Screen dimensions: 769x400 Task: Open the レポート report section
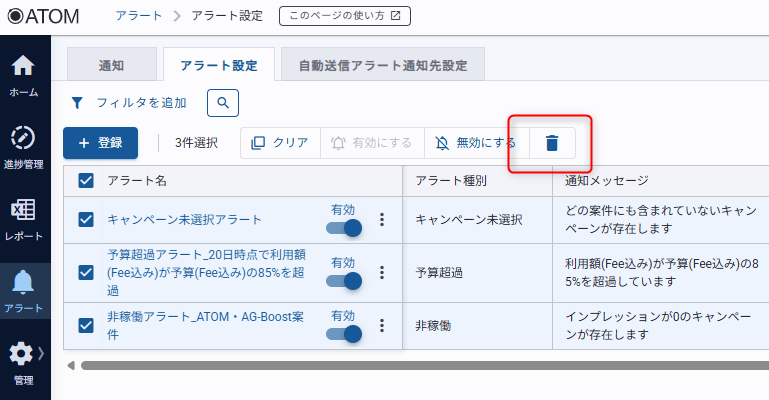[24, 219]
